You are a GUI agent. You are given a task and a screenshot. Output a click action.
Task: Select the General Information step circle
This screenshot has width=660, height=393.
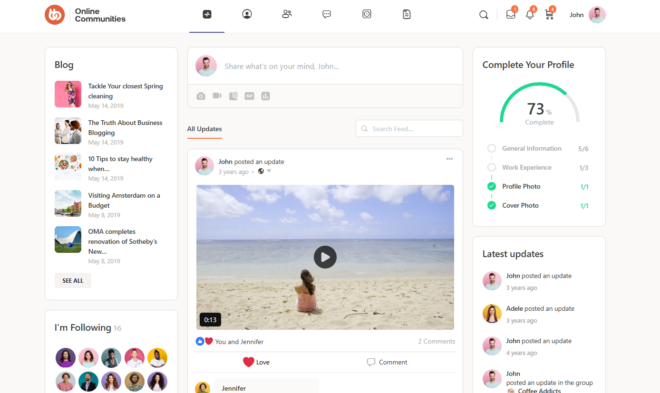click(x=491, y=148)
